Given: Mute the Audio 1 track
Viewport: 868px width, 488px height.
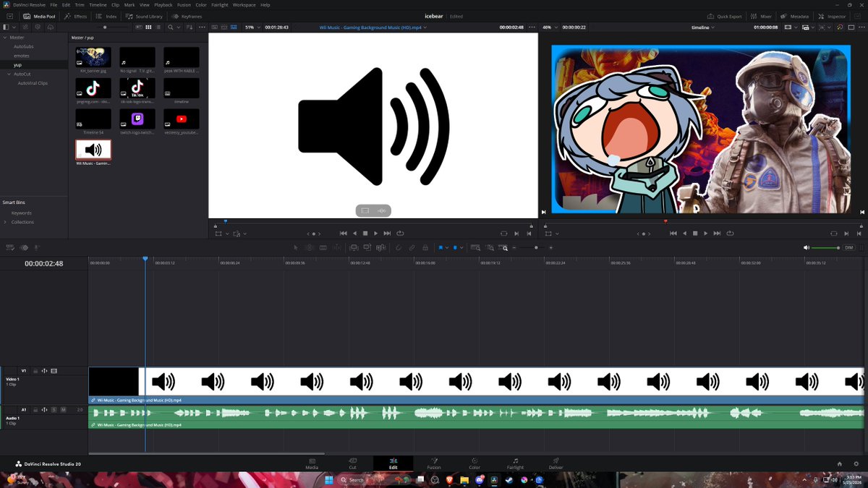Looking at the screenshot, I should (x=63, y=409).
